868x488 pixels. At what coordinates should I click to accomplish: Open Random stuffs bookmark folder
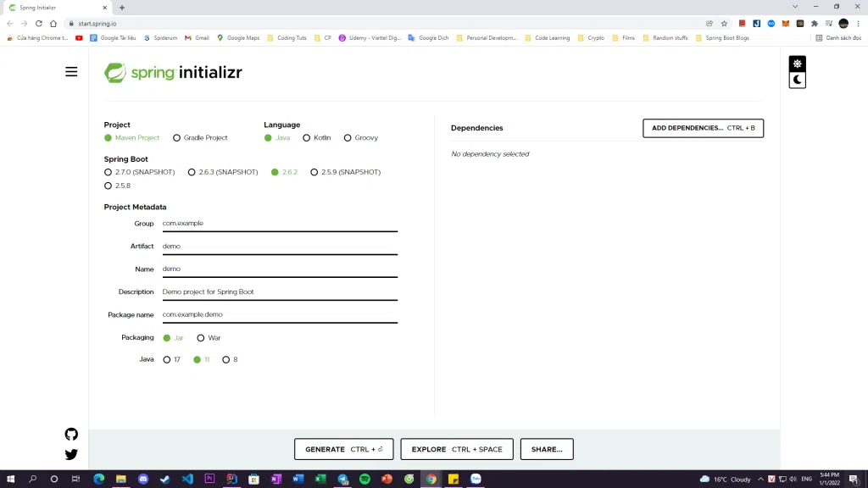coord(665,38)
